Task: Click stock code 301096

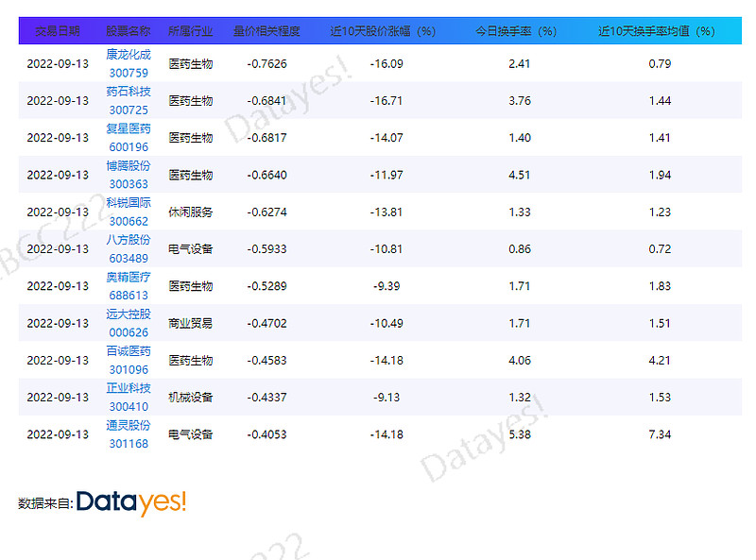Action: pyautogui.click(x=129, y=369)
